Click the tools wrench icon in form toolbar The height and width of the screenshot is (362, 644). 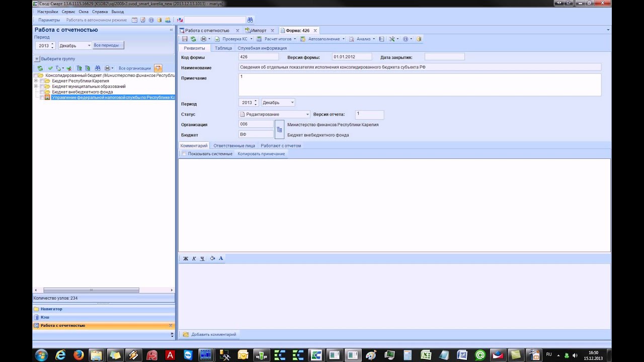(392, 39)
